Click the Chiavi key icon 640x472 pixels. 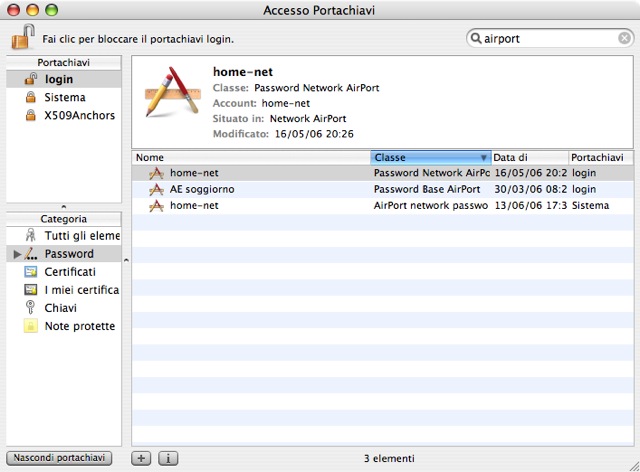point(30,307)
